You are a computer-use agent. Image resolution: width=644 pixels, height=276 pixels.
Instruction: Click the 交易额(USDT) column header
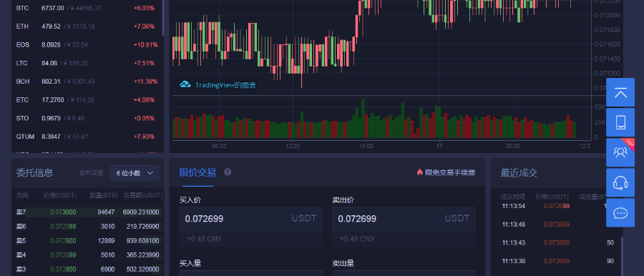click(x=143, y=195)
